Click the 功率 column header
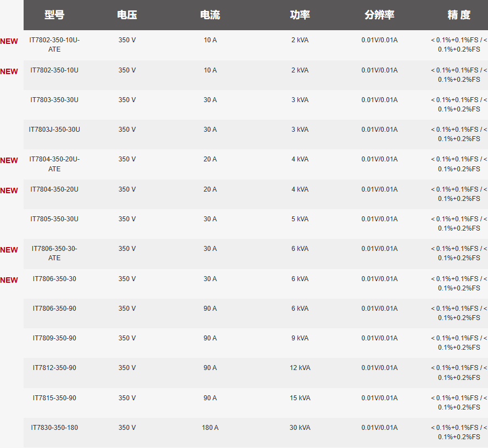This screenshot has width=488, height=448. click(300, 15)
